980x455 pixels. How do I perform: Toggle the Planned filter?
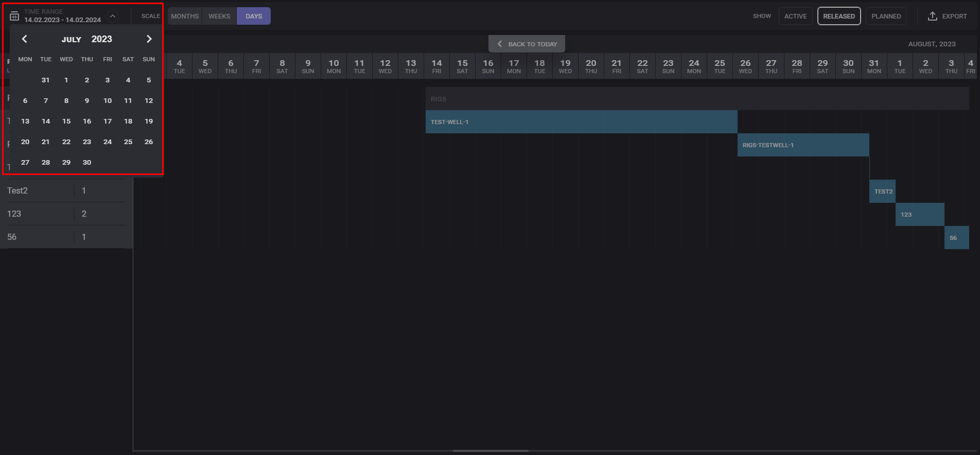tap(886, 16)
